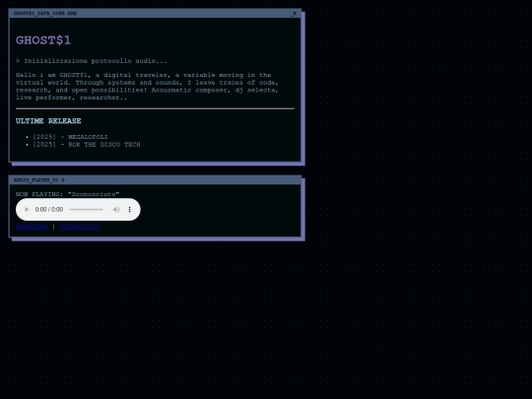This screenshot has width=532, height=399.
Task: Select the ROK THE DISCO TECH release
Action: [87, 145]
